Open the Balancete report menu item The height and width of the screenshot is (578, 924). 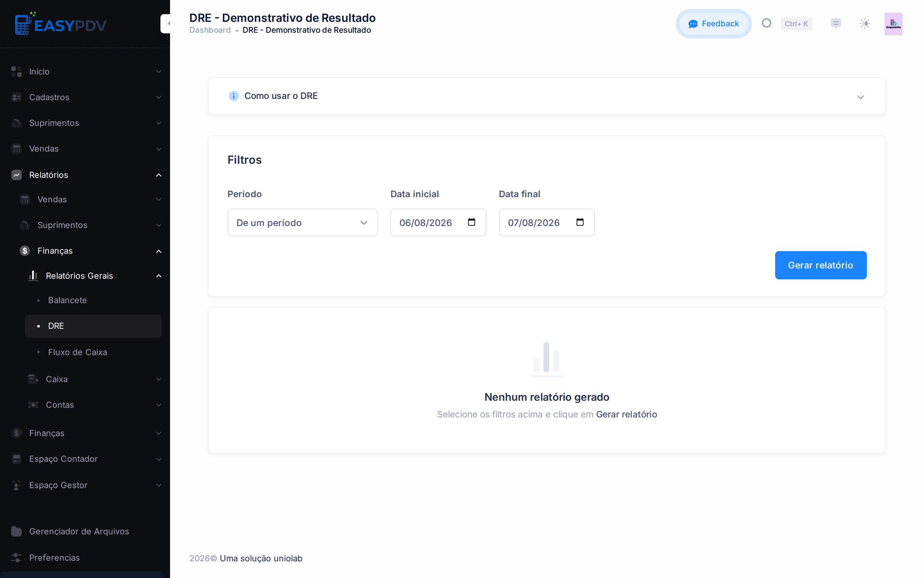pyautogui.click(x=93, y=301)
